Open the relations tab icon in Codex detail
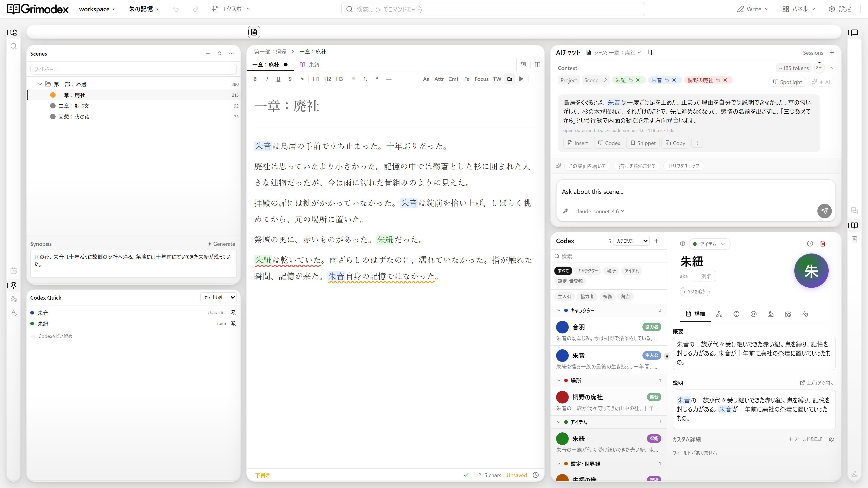Image resolution: width=868 pixels, height=488 pixels. (x=719, y=314)
